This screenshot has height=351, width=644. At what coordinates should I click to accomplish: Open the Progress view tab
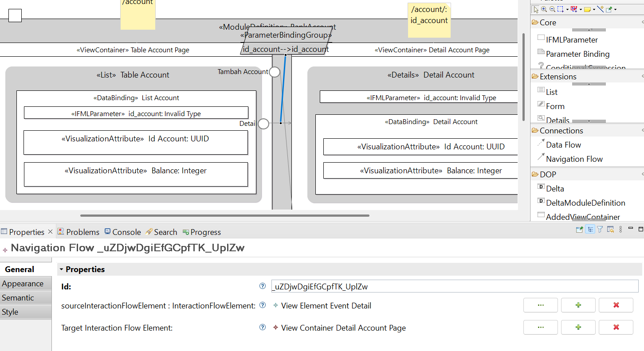[202, 232]
